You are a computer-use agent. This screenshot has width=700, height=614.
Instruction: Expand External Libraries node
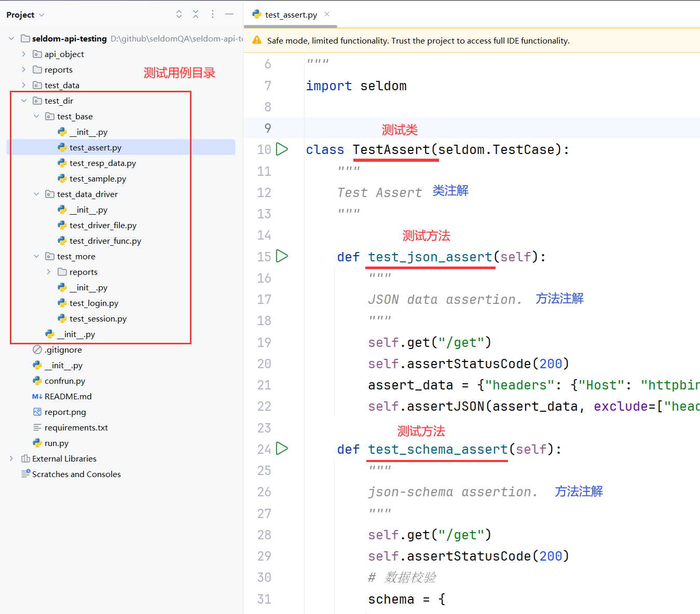(x=11, y=458)
